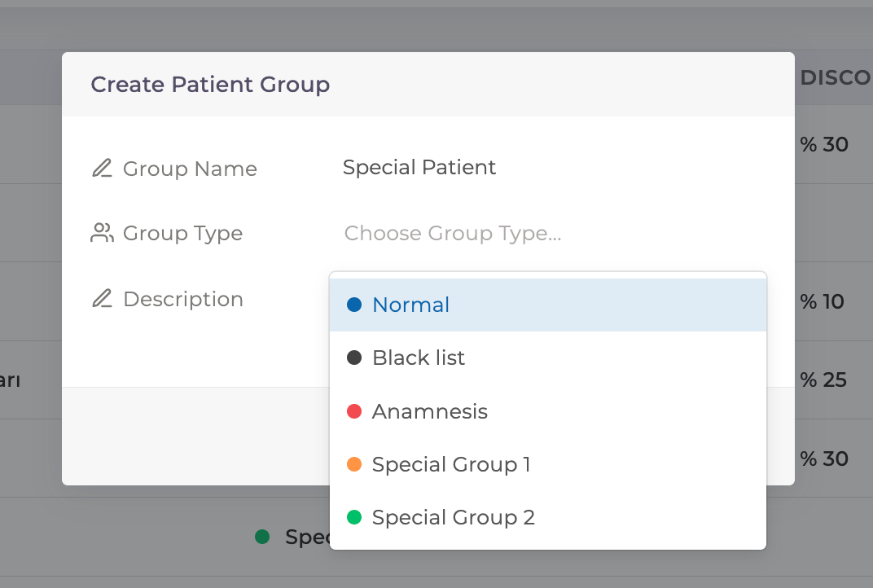Pick the Anamnesis group type
Image resolution: width=873 pixels, height=588 pixels.
pos(430,411)
